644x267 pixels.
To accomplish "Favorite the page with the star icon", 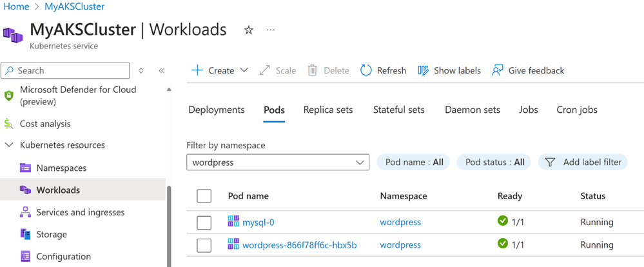I will 248,30.
